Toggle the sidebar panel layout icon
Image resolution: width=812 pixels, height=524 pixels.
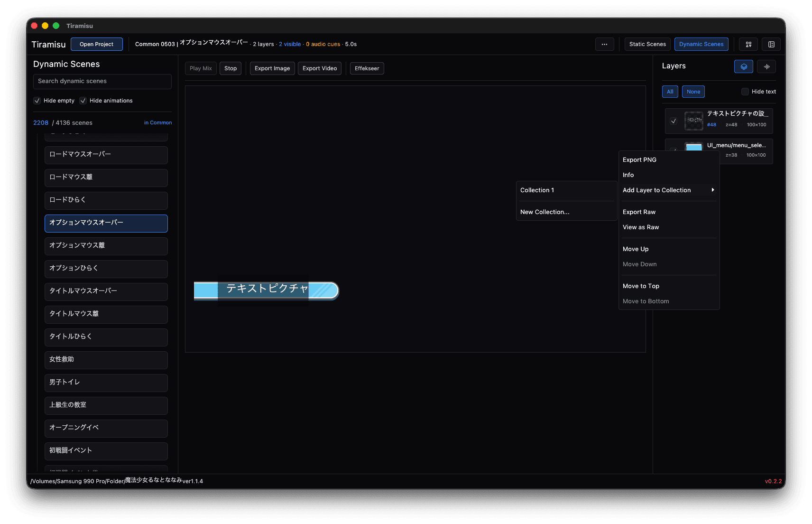point(771,44)
